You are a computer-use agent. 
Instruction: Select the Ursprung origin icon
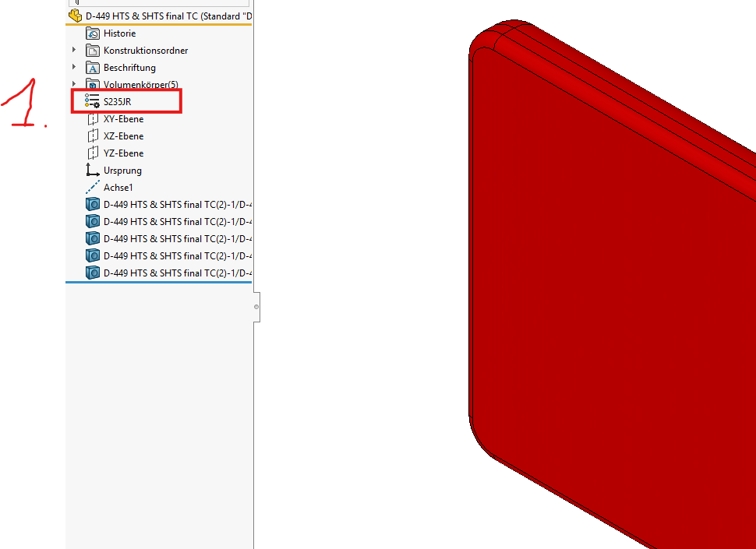92,171
